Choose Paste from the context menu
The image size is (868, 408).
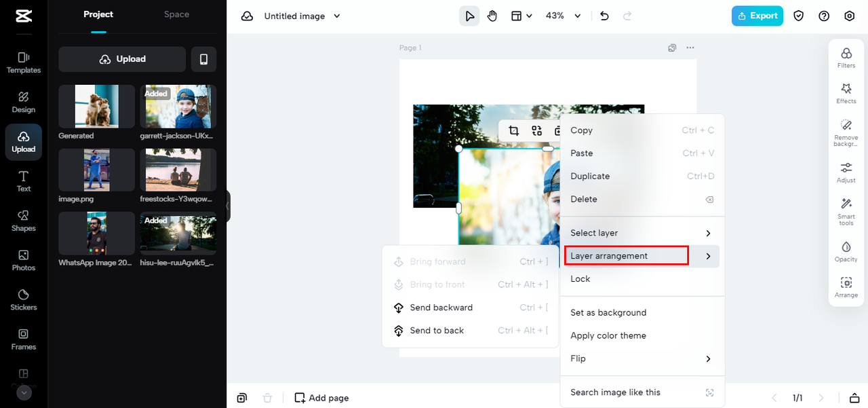click(642, 153)
